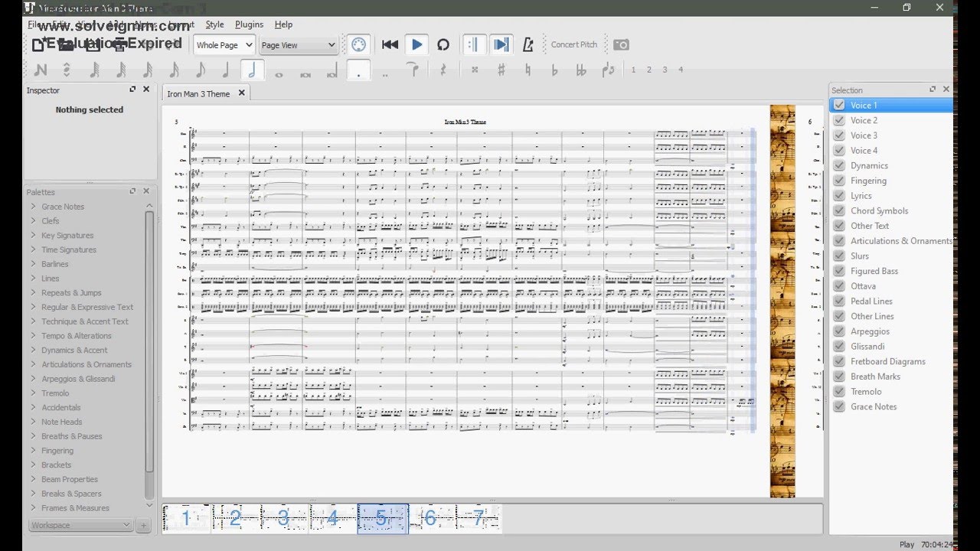Close the Iron Man 3 Theme tab
The image size is (980, 551).
[x=241, y=93]
